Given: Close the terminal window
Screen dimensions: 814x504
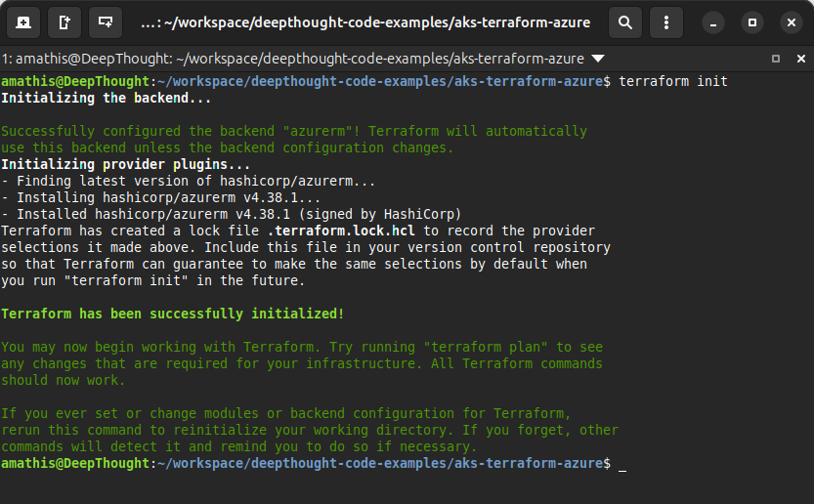Looking at the screenshot, I should (x=792, y=22).
